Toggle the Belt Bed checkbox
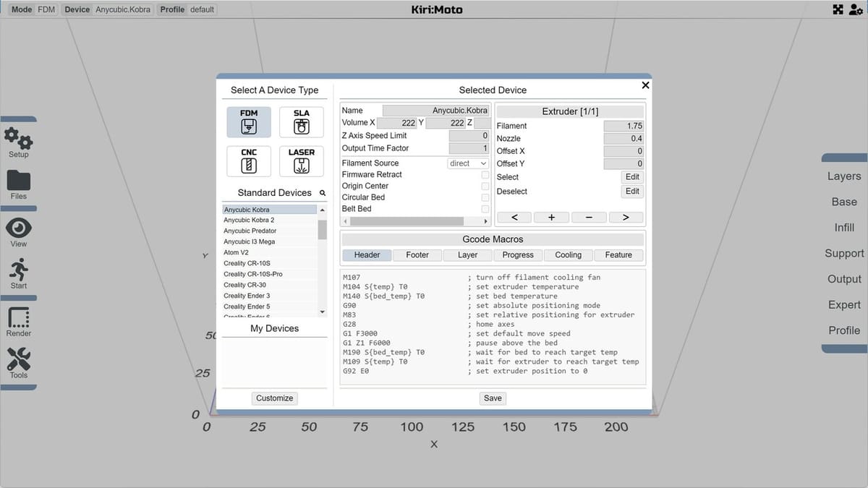The image size is (868, 488). (485, 209)
